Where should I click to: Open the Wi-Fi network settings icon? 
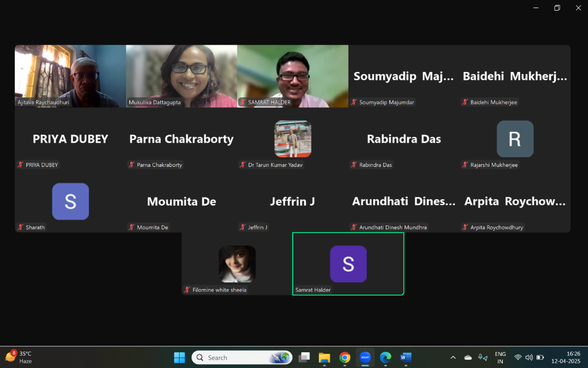518,357
